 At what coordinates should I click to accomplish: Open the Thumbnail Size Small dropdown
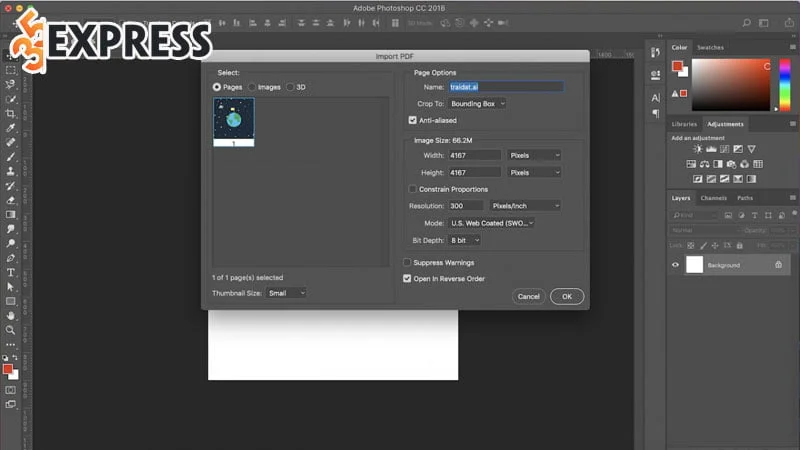click(286, 293)
